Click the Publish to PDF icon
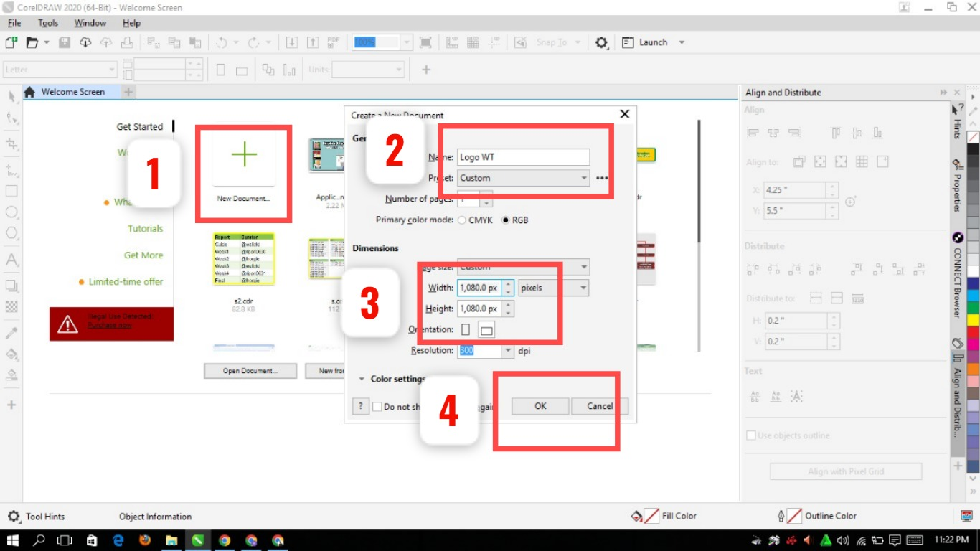 click(334, 42)
